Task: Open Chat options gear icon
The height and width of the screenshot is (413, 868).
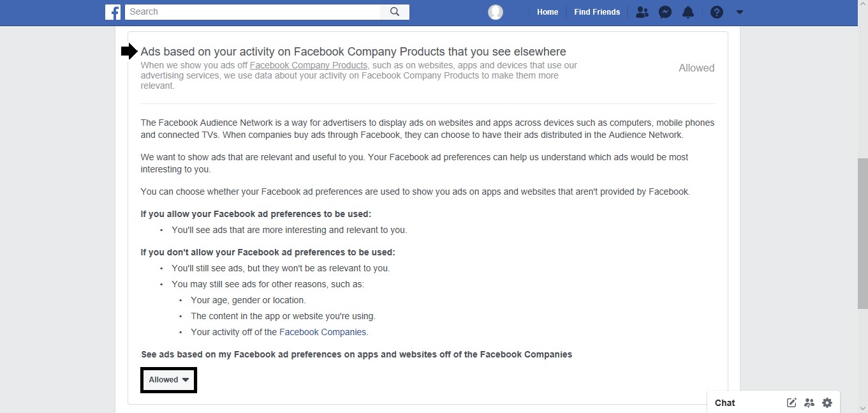Action: click(827, 403)
